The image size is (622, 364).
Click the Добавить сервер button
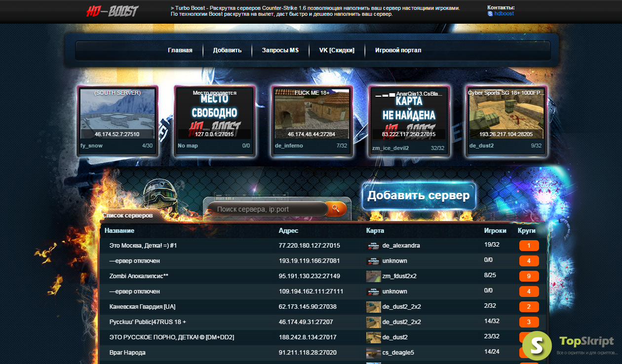coord(419,196)
